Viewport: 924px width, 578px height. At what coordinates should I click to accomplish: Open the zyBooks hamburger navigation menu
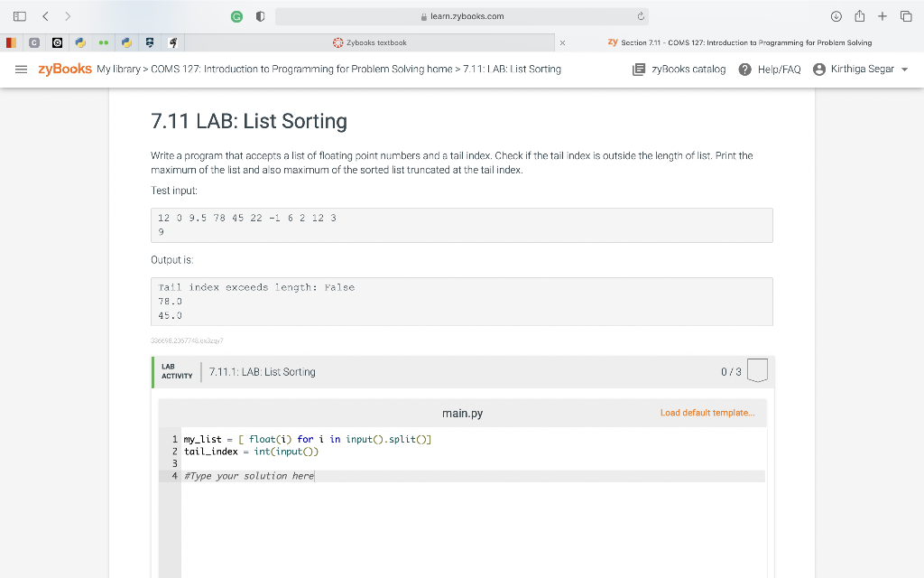22,69
